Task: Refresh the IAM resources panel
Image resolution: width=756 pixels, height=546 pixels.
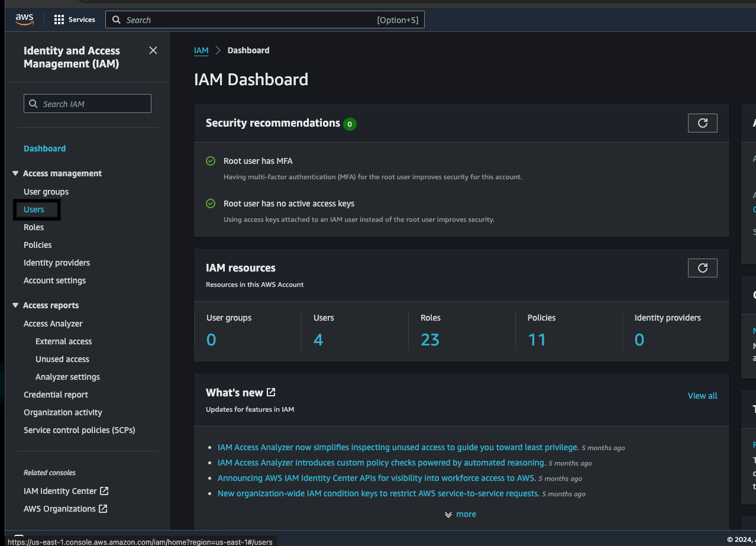Action: pos(703,268)
